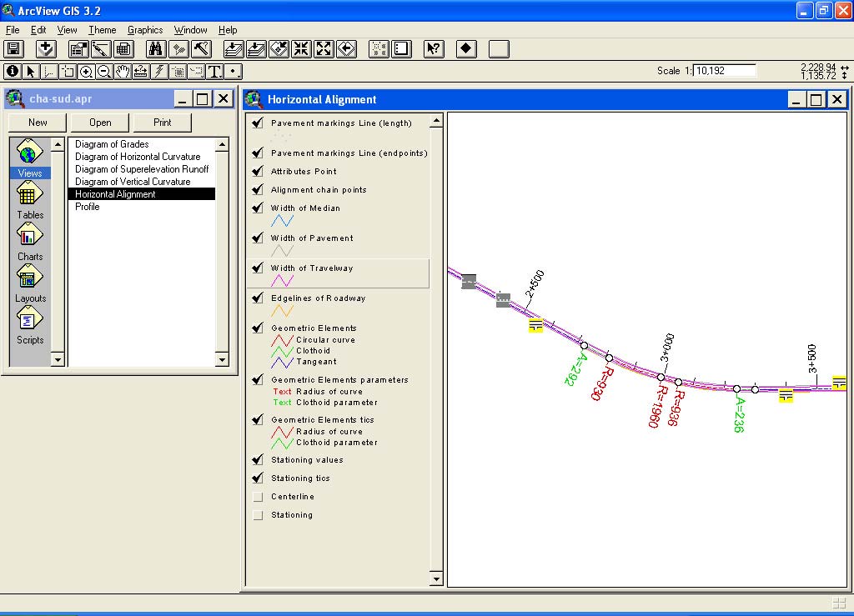Click the New button in project window

click(x=38, y=123)
